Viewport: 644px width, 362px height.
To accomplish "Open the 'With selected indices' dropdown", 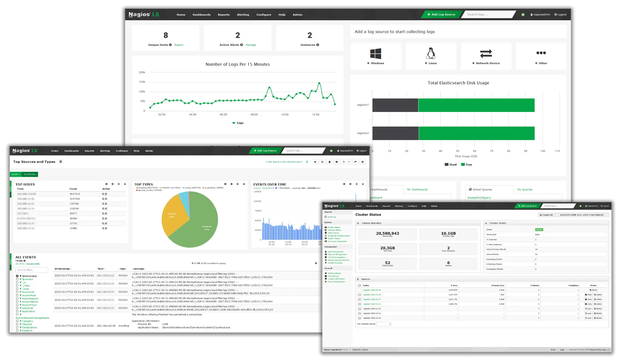I will [384, 324].
